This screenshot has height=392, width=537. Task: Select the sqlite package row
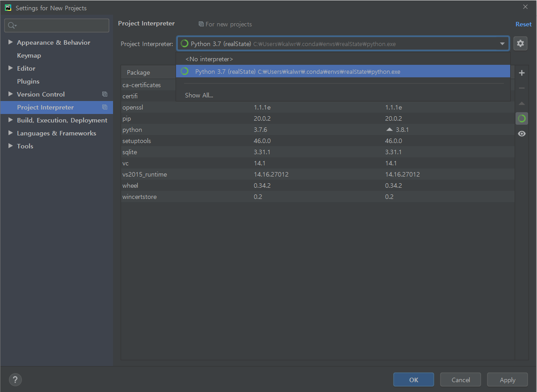pos(318,152)
